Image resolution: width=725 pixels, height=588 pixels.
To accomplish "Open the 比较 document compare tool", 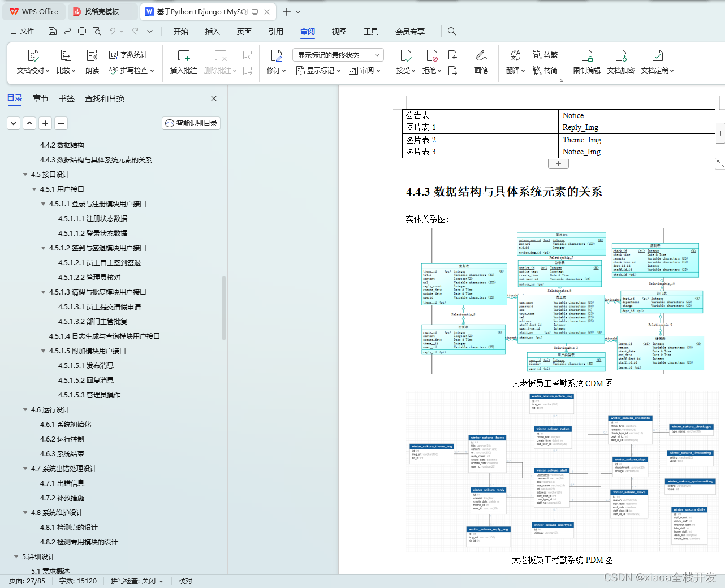I will 65,61.
